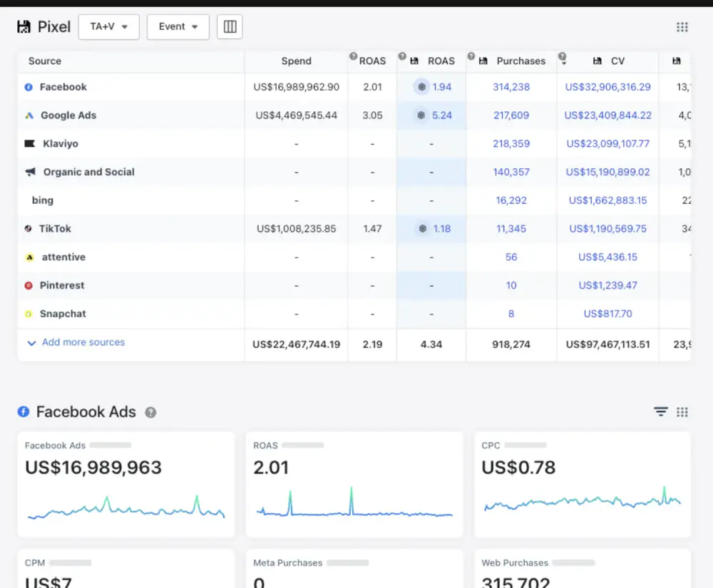The width and height of the screenshot is (713, 588).
Task: Open the Web Purchases metric card
Action: [583, 569]
